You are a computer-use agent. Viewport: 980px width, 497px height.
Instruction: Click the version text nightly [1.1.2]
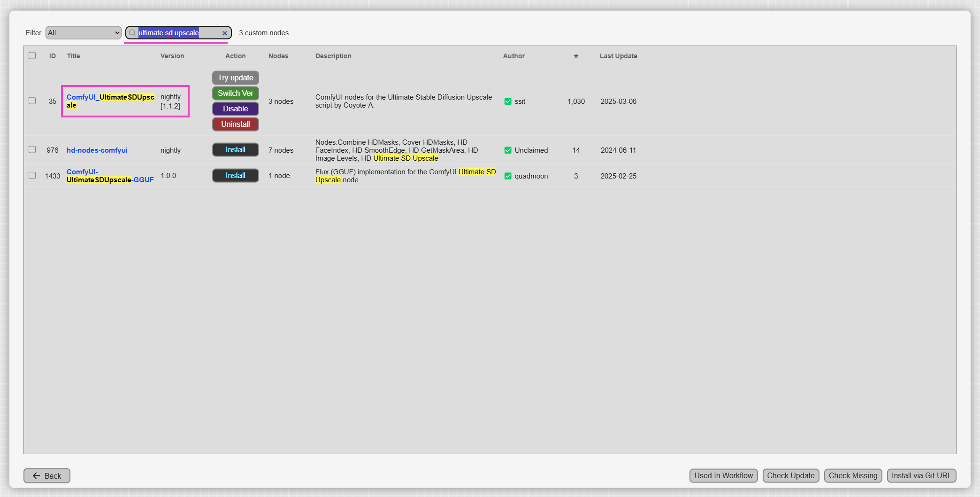[x=170, y=101]
